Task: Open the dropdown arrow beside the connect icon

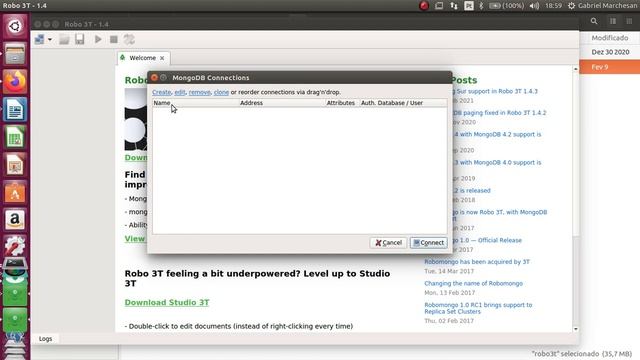Action: [x=50, y=40]
